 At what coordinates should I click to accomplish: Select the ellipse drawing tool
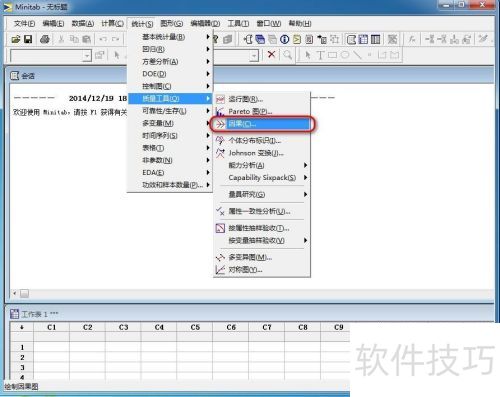pyautogui.click(x=345, y=55)
